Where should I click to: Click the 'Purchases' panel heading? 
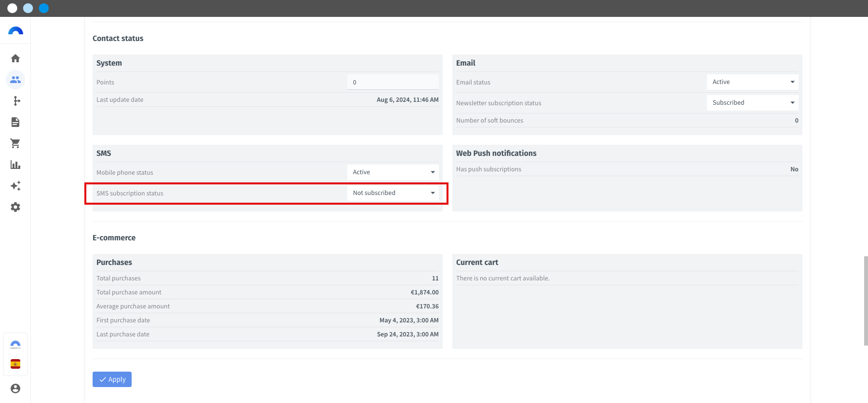(114, 263)
